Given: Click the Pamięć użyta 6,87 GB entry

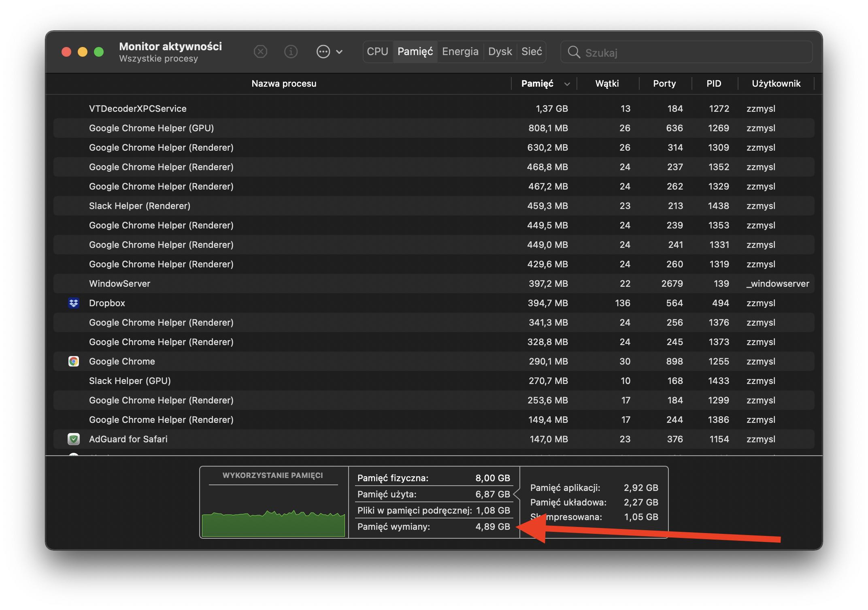Looking at the screenshot, I should [x=434, y=494].
